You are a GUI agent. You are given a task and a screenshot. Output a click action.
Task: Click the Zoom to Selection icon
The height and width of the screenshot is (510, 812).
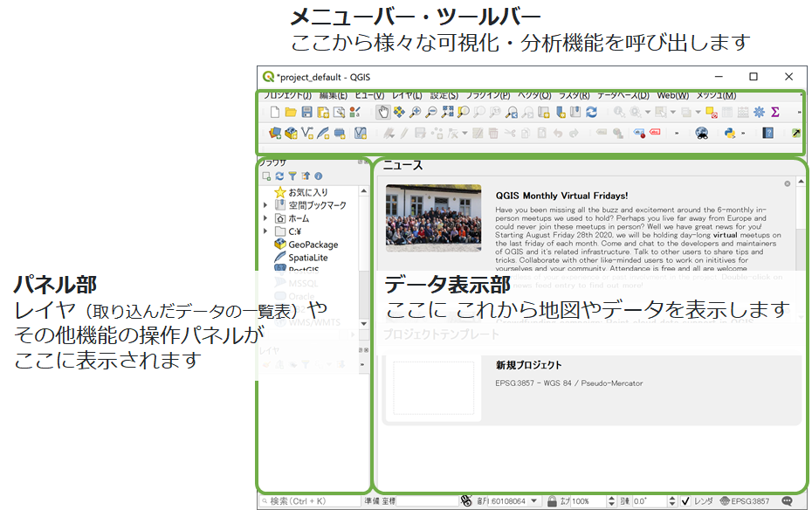[464, 112]
